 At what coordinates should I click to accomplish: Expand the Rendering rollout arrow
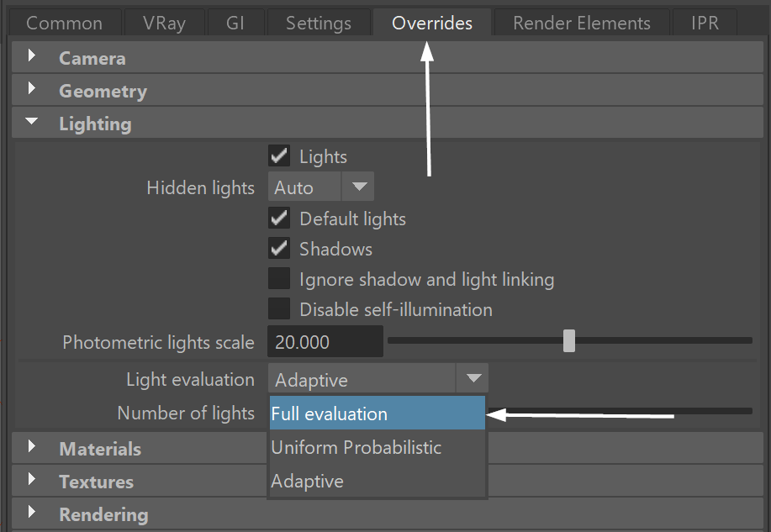coord(32,512)
